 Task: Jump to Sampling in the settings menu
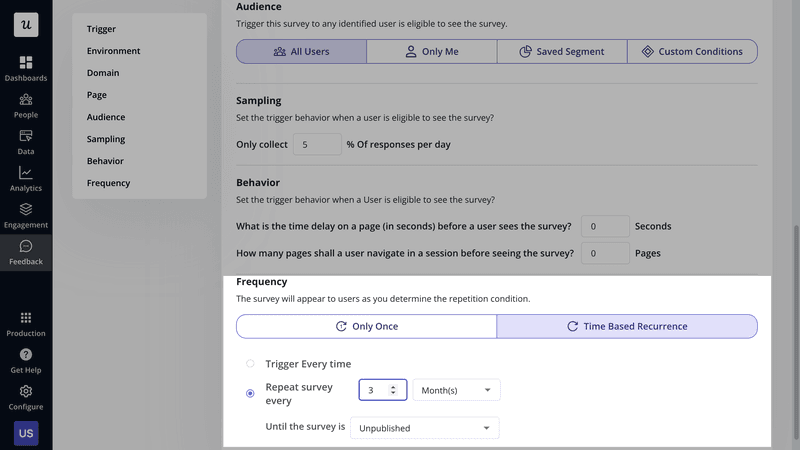[105, 139]
